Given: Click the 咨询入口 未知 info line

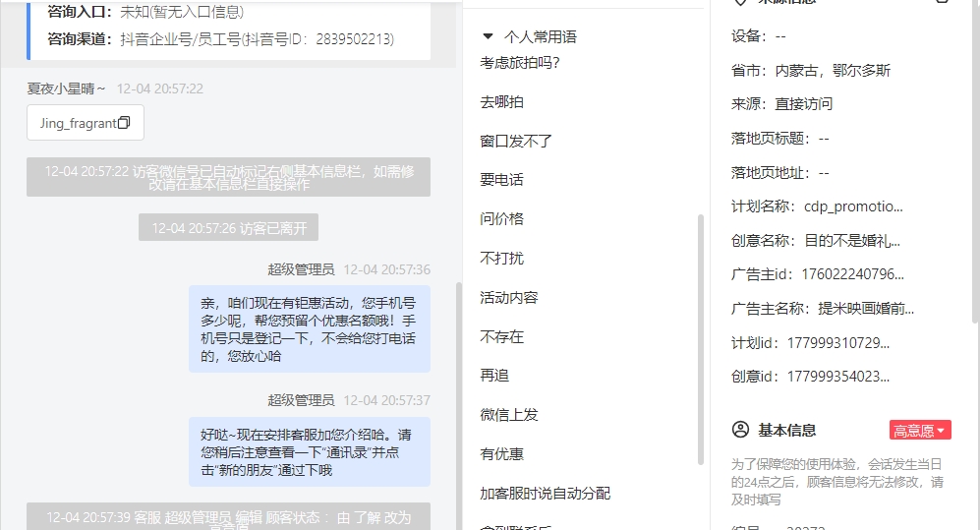Looking at the screenshot, I should (x=145, y=11).
